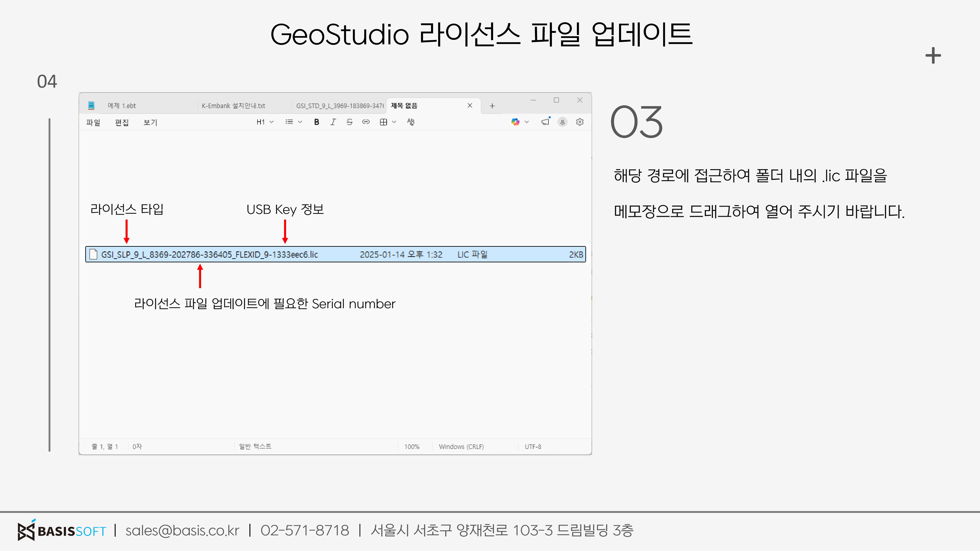The image size is (980, 551).
Task: Click the megaphone feedback icon
Action: coord(546,122)
